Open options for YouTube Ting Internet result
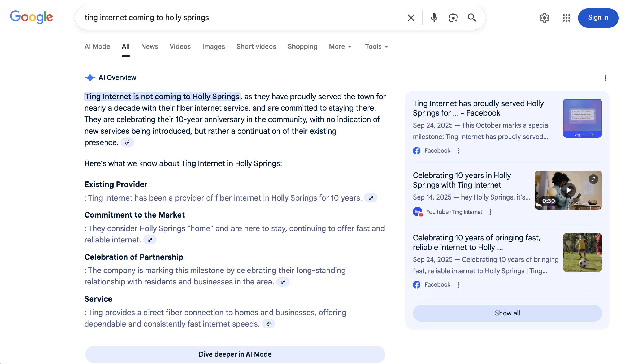This screenshot has height=364, width=625. pyautogui.click(x=490, y=212)
